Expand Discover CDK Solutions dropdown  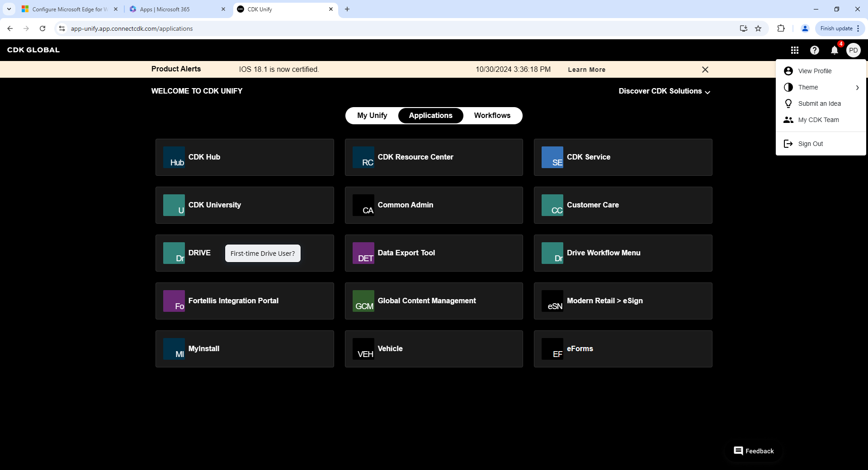664,91
